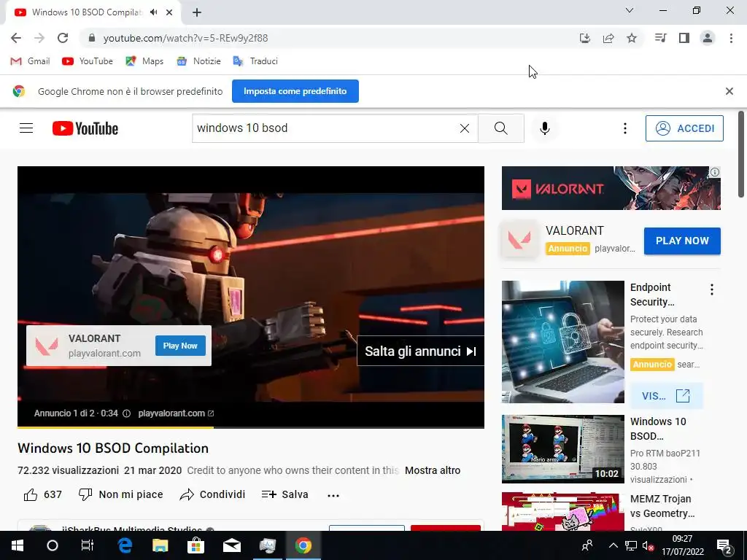Click the Non mi piace dislike button
The width and height of the screenshot is (747, 560).
point(120,495)
